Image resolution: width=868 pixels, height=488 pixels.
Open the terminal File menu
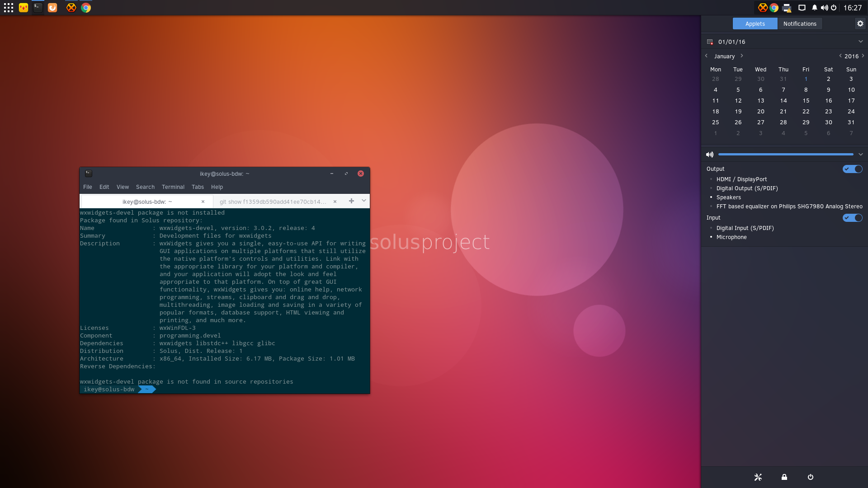[88, 187]
